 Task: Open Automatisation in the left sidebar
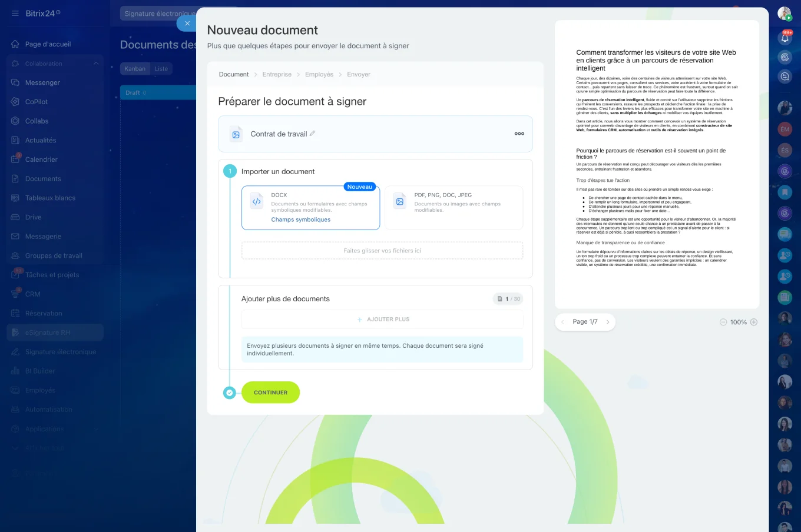coord(49,410)
